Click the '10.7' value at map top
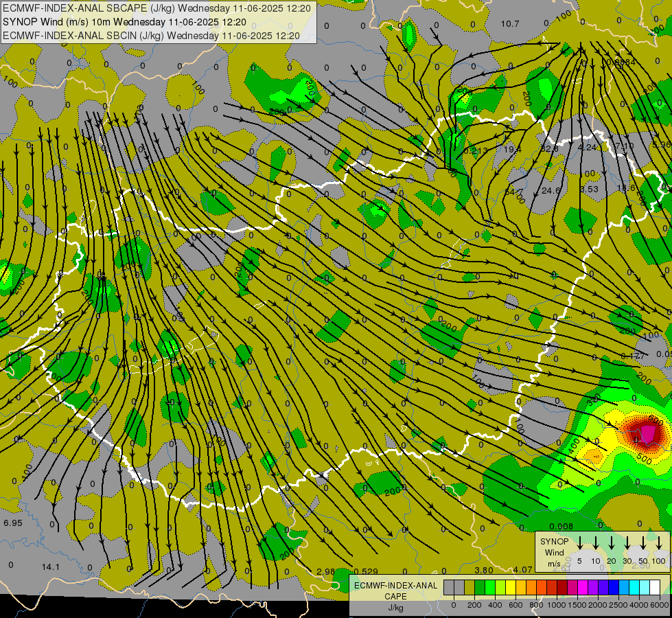672x618 pixels. click(510, 24)
